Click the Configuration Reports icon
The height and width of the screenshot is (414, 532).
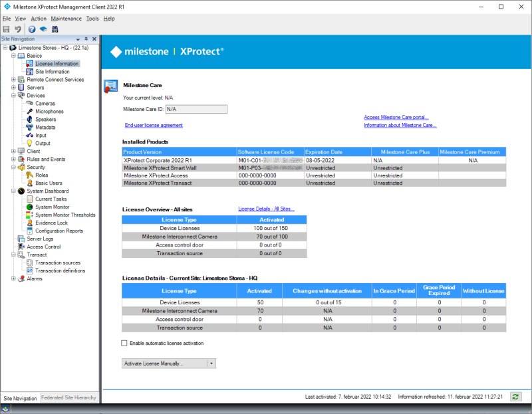pos(29,231)
